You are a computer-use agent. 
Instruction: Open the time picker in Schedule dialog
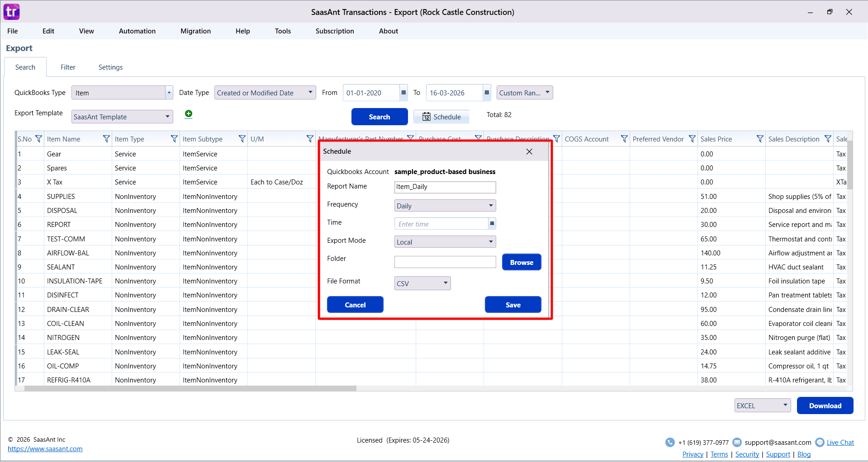point(492,224)
